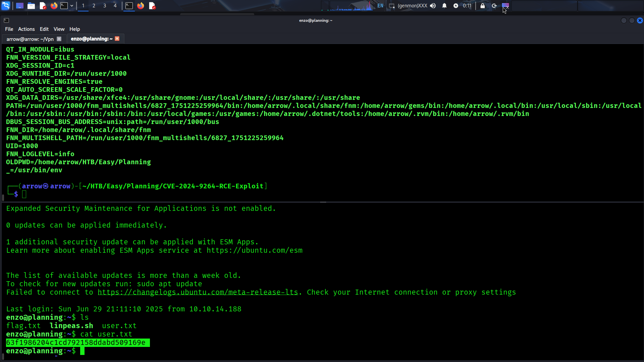
Task: Click the volume speaker icon
Action: 433,6
